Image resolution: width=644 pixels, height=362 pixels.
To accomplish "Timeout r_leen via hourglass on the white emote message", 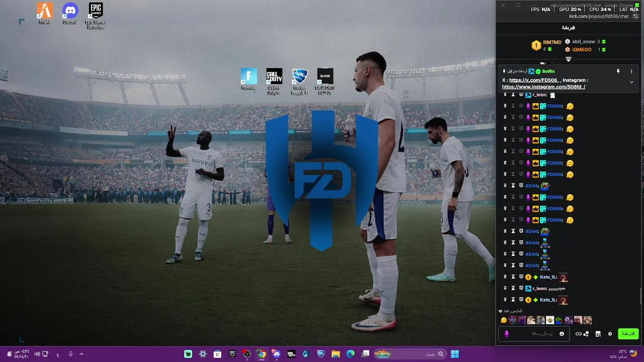I will coord(513,95).
